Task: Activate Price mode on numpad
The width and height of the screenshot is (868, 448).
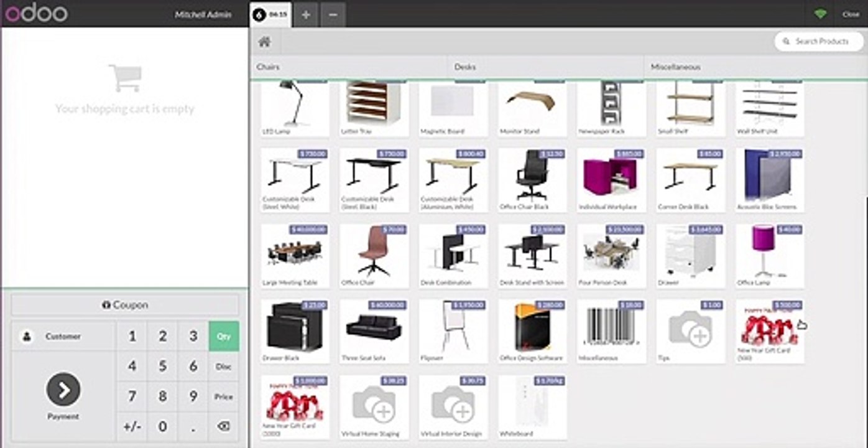Action: [x=224, y=396]
